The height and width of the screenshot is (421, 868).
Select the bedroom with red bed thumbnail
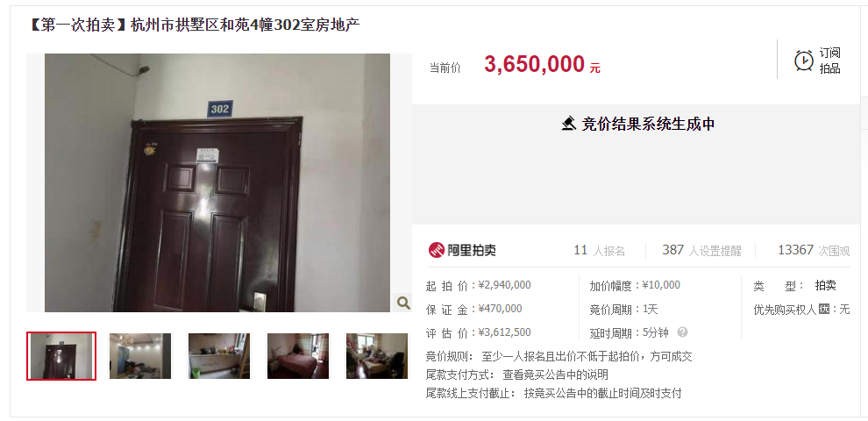(298, 355)
